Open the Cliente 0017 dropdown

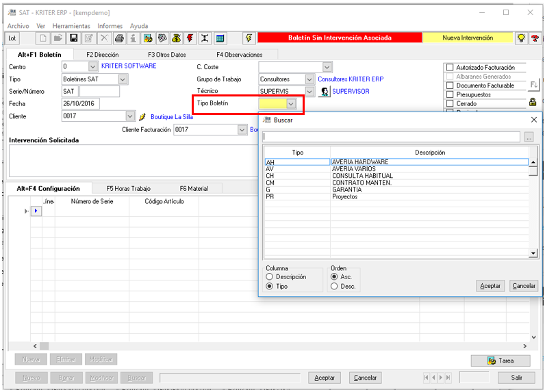pos(130,116)
